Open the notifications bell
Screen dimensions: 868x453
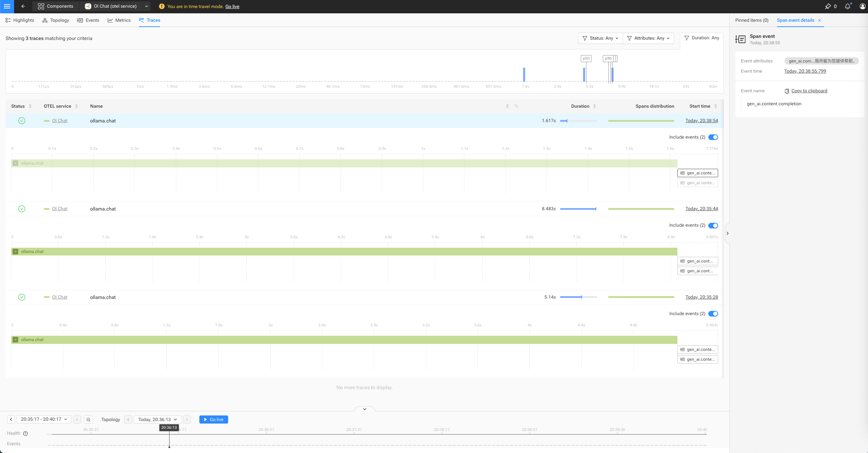point(848,6)
